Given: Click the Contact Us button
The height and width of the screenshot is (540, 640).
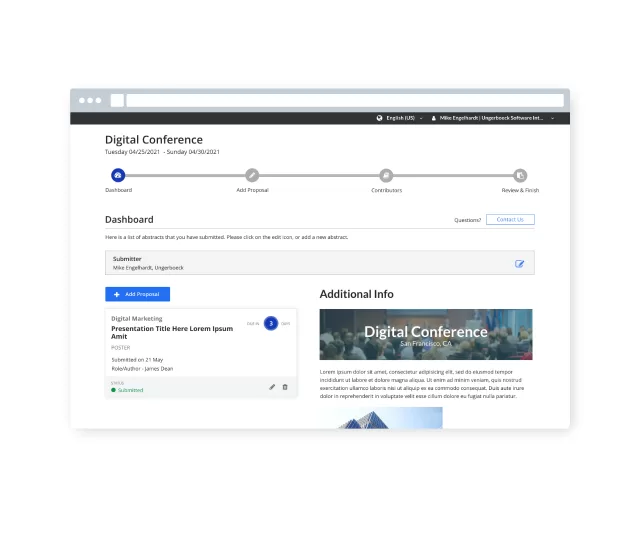Looking at the screenshot, I should click(x=510, y=220).
